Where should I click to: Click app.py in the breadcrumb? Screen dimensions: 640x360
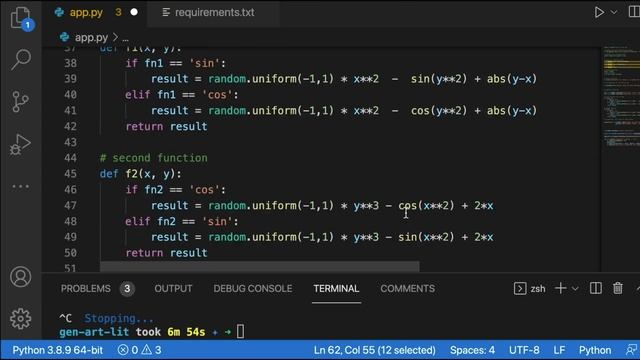[91, 38]
